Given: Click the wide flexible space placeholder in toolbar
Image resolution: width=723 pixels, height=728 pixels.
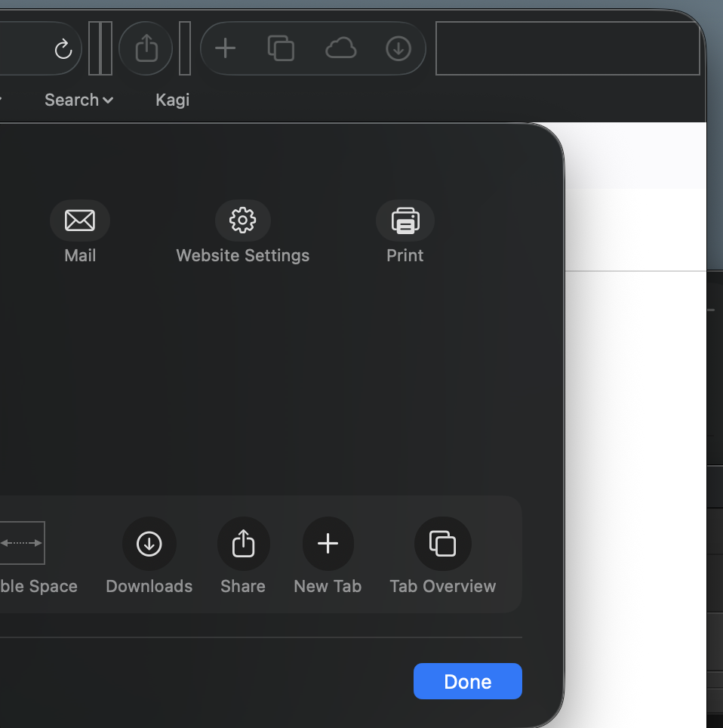Looking at the screenshot, I should click(568, 48).
